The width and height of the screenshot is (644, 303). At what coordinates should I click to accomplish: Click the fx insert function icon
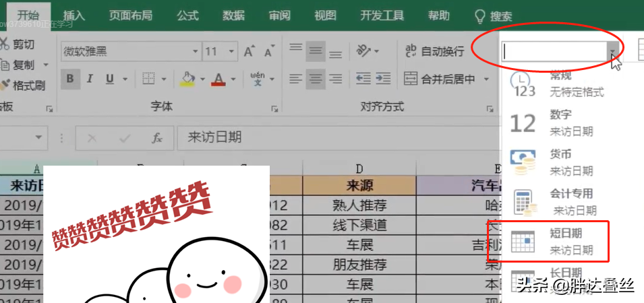[x=157, y=138]
